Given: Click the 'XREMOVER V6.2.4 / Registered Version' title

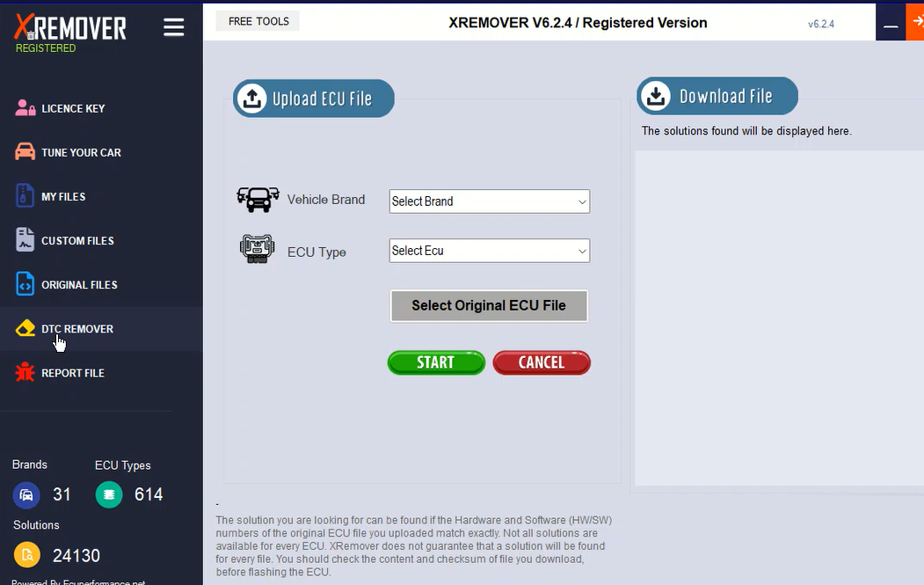Looking at the screenshot, I should click(578, 22).
